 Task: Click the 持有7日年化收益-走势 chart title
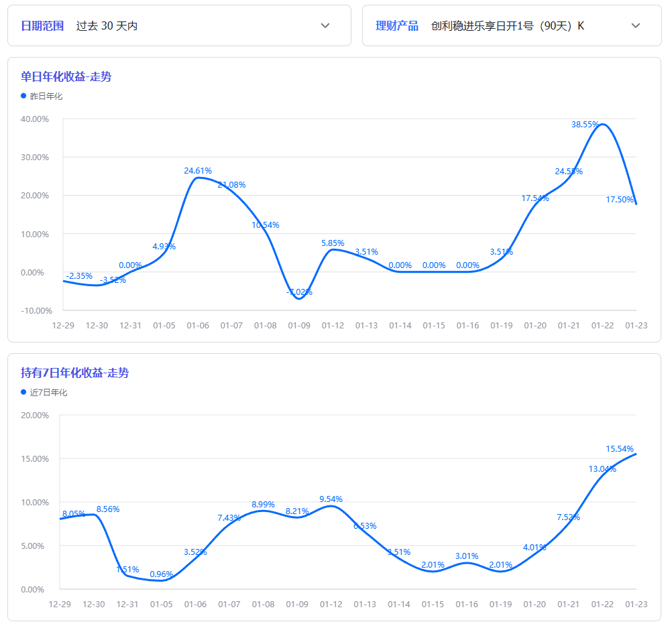[x=74, y=373]
